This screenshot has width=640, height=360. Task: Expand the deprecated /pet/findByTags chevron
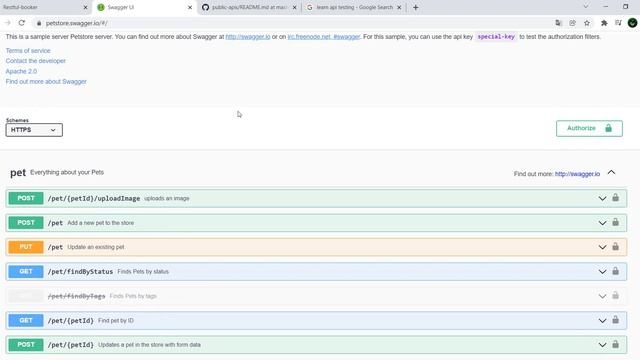[x=602, y=296]
